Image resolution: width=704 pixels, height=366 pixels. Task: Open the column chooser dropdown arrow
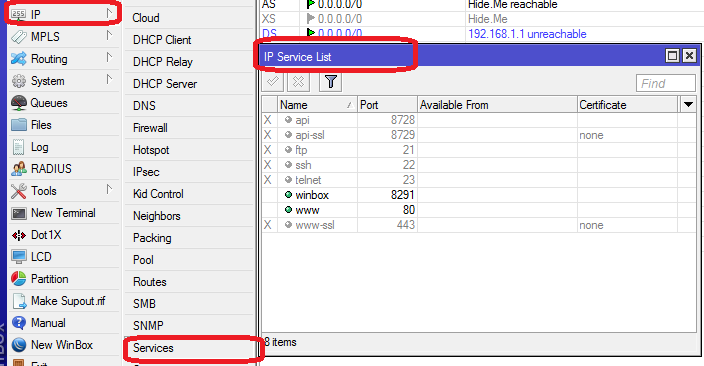[x=688, y=105]
